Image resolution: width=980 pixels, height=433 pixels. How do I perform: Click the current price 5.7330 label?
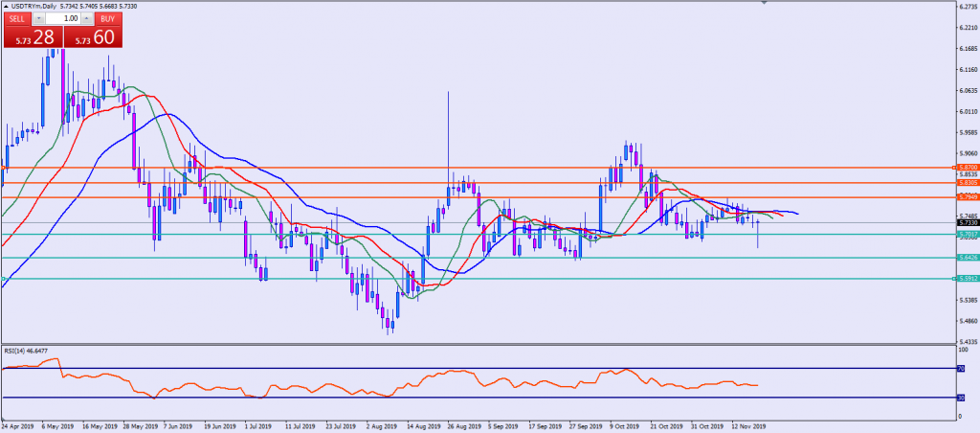click(x=967, y=222)
